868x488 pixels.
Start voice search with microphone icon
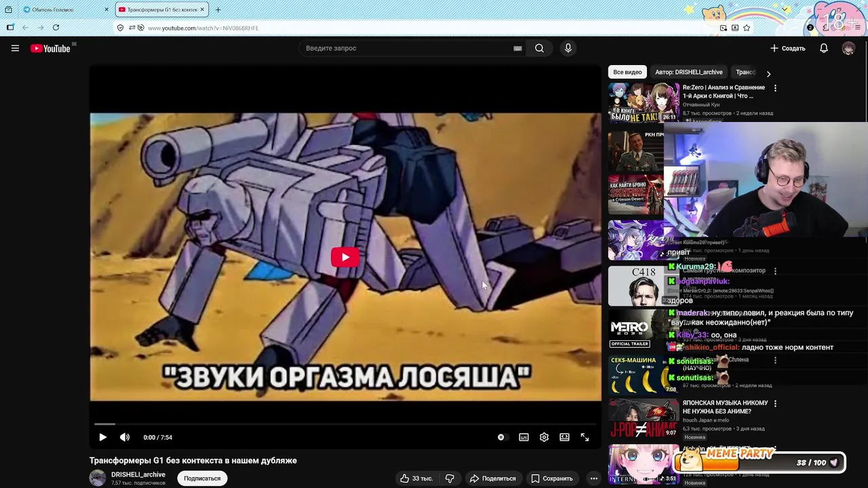[568, 48]
